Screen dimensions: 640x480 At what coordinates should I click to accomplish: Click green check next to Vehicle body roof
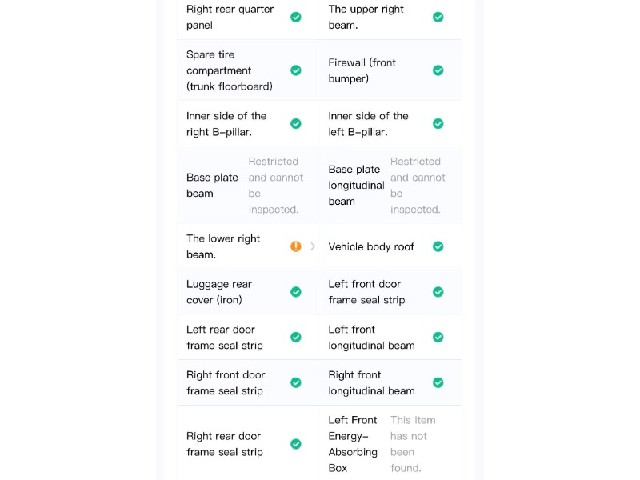point(438,247)
